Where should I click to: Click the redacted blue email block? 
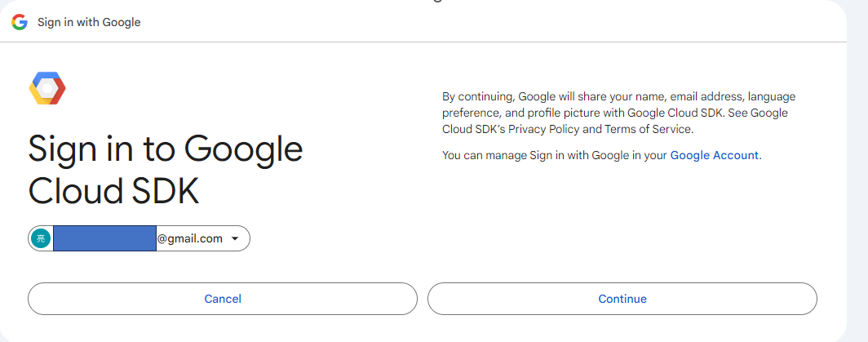click(x=104, y=238)
